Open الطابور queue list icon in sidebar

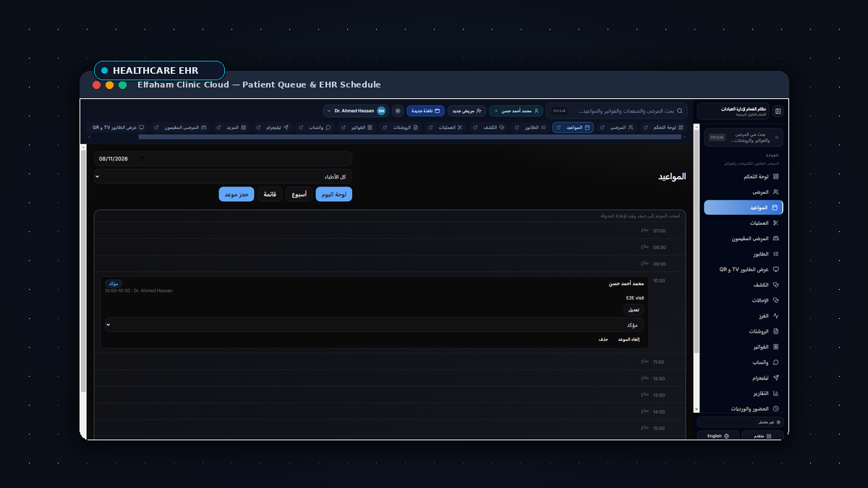point(775,254)
